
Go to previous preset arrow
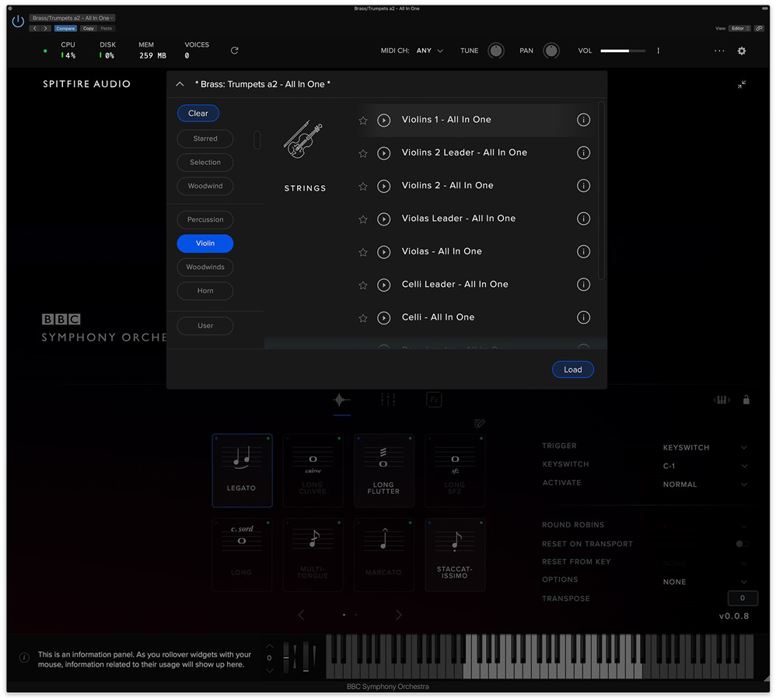click(35, 28)
